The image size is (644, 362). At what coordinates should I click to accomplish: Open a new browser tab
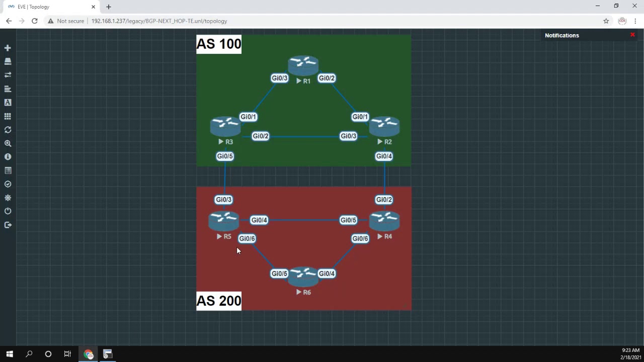point(109,7)
